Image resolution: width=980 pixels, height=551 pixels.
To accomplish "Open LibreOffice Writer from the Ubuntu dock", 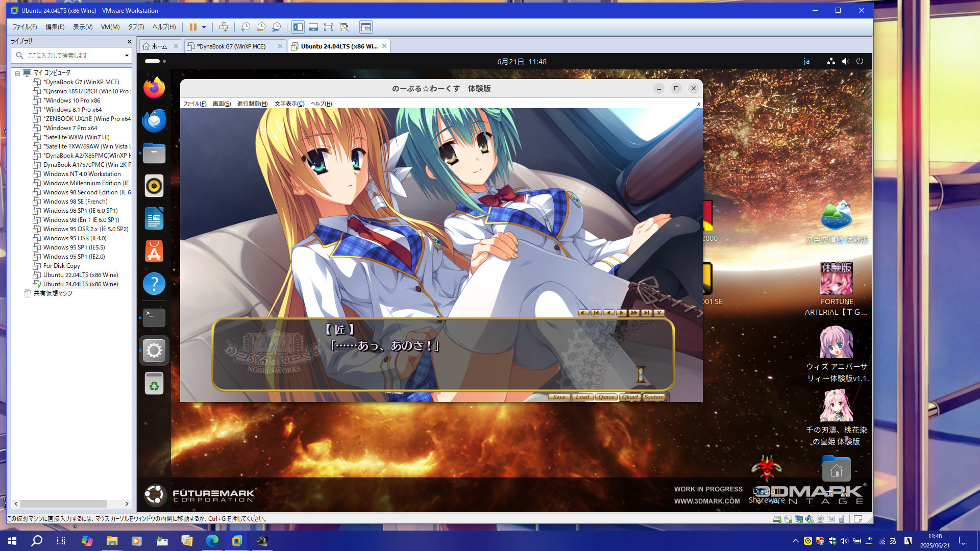I will click(154, 218).
